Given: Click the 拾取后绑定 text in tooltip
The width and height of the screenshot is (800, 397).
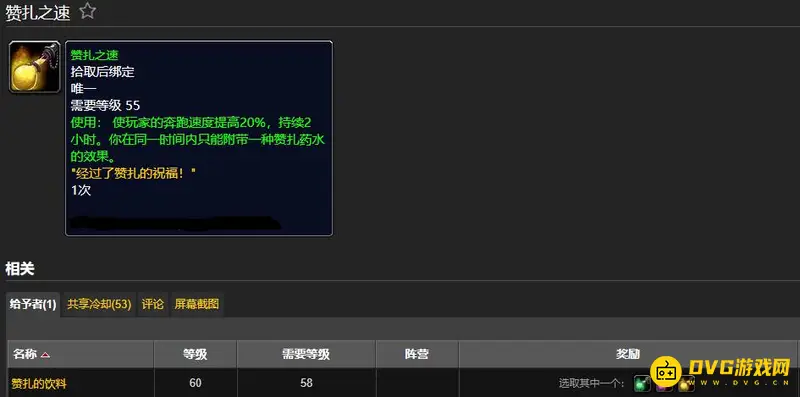Looking at the screenshot, I should click(103, 72).
